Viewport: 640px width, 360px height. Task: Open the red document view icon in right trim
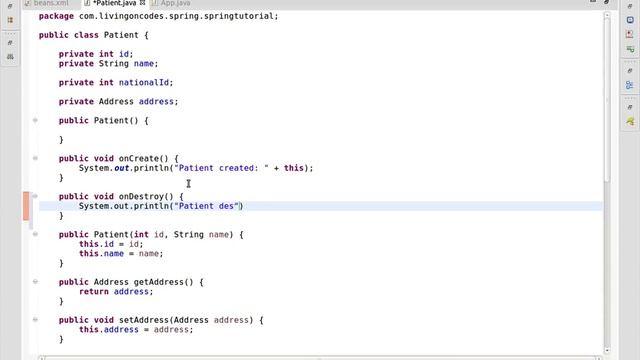[630, 35]
